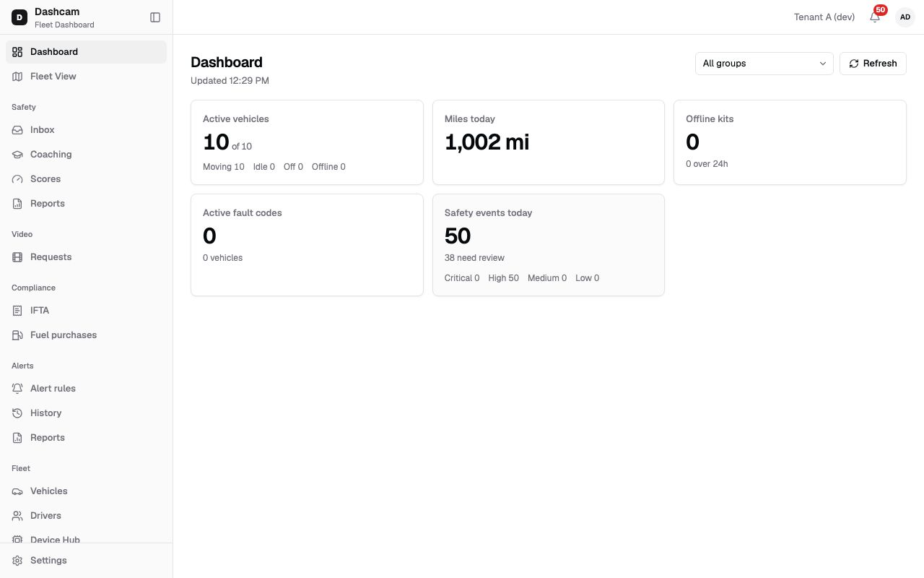Click the Fleet View map icon

(x=17, y=77)
